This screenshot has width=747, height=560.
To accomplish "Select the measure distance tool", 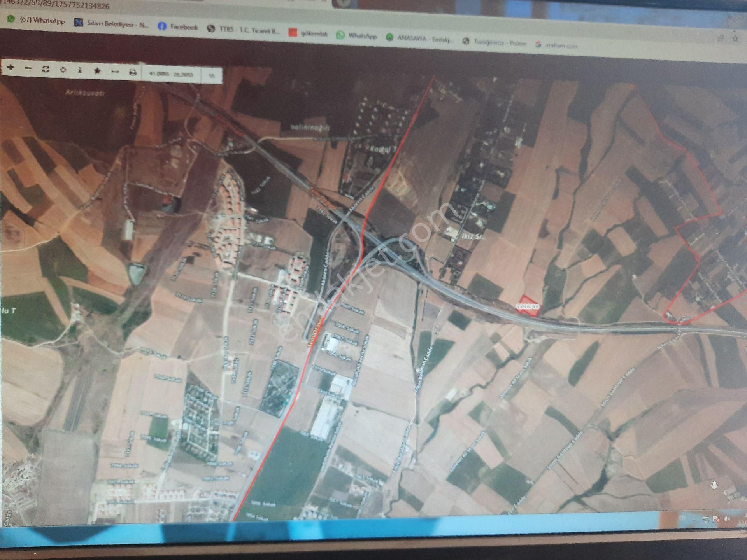I will [x=115, y=72].
